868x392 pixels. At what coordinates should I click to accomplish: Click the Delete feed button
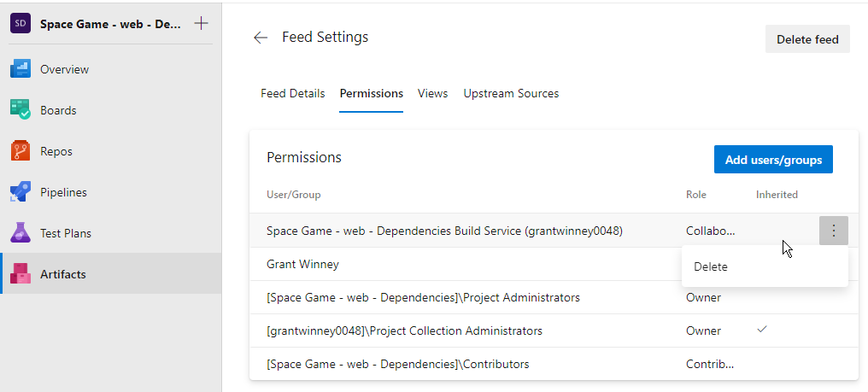(806, 39)
